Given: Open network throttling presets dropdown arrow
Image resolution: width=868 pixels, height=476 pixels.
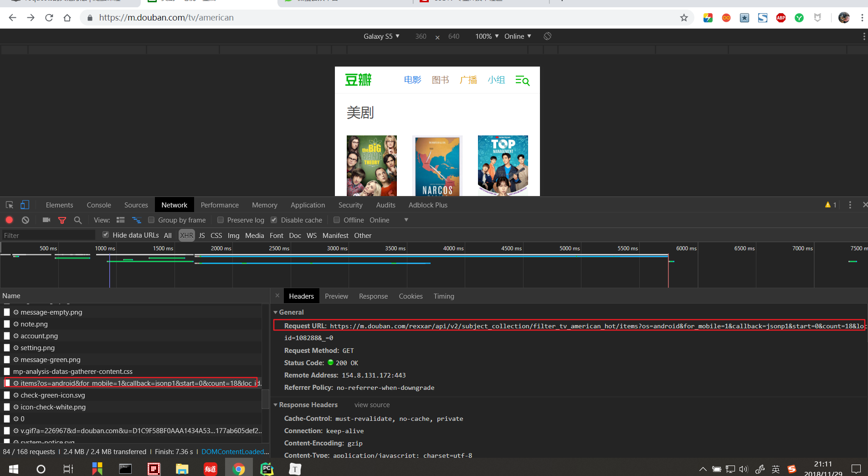Looking at the screenshot, I should pos(406,220).
